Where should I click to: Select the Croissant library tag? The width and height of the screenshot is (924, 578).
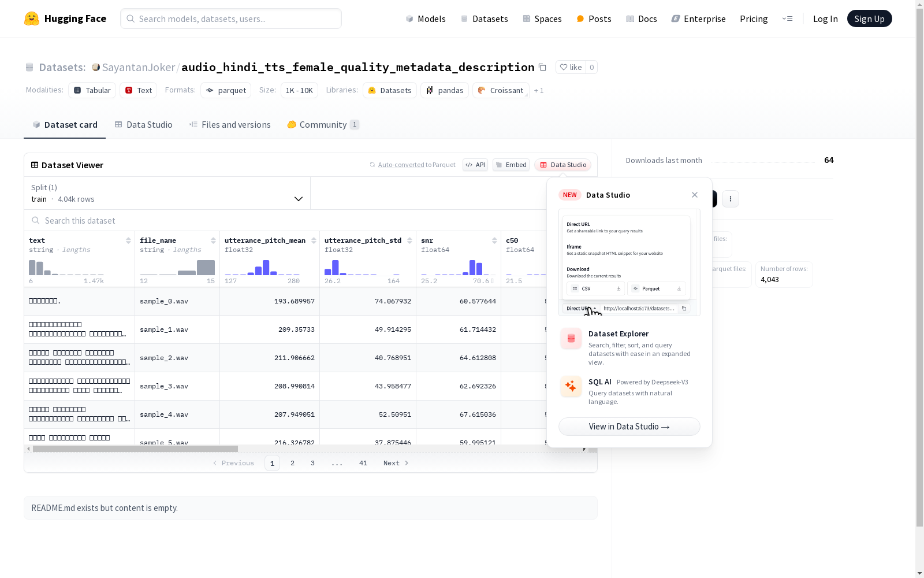(501, 90)
